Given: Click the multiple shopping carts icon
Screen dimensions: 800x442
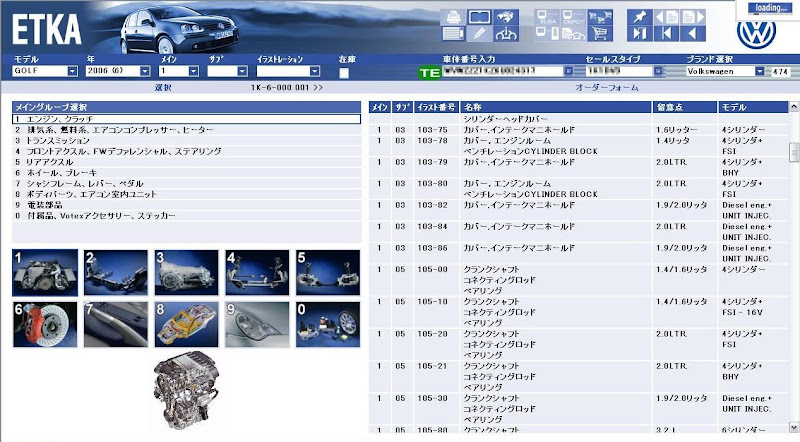Looking at the screenshot, I should coord(600,17).
